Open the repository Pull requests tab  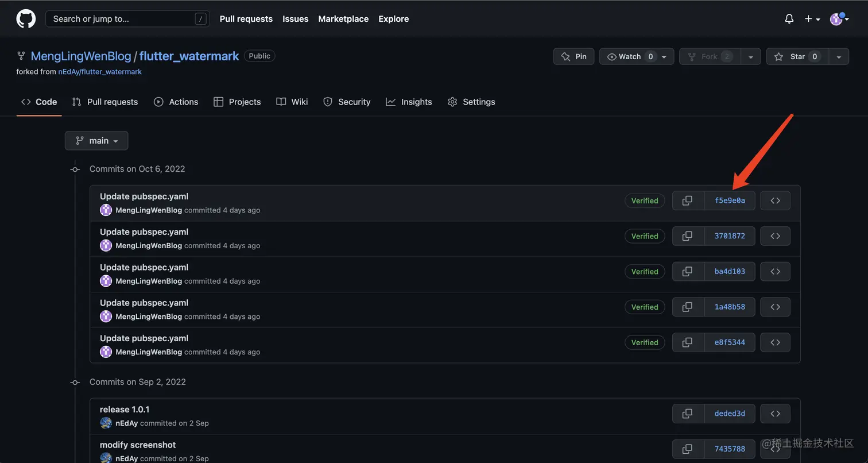click(x=105, y=102)
